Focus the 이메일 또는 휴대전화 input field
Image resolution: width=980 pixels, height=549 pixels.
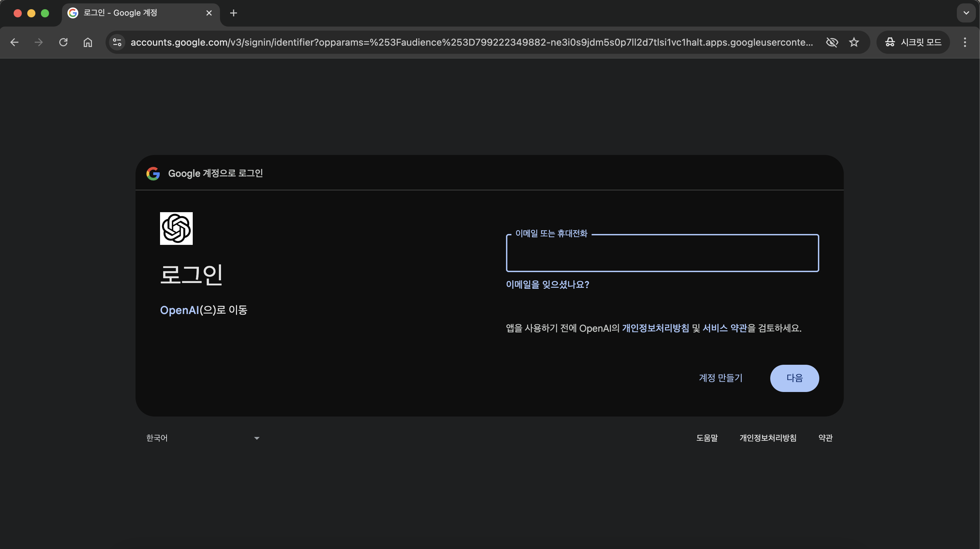(x=662, y=253)
